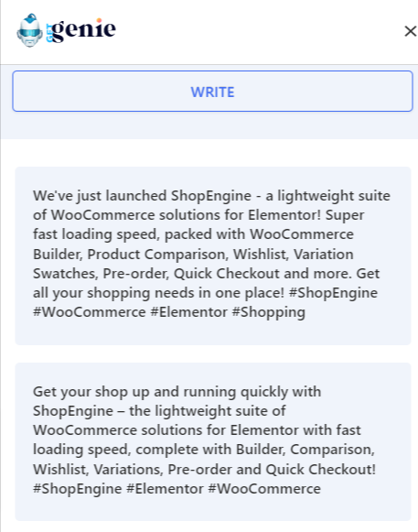418x532 pixels.
Task: Close the GetGenie panel with the X
Action: coord(410,31)
